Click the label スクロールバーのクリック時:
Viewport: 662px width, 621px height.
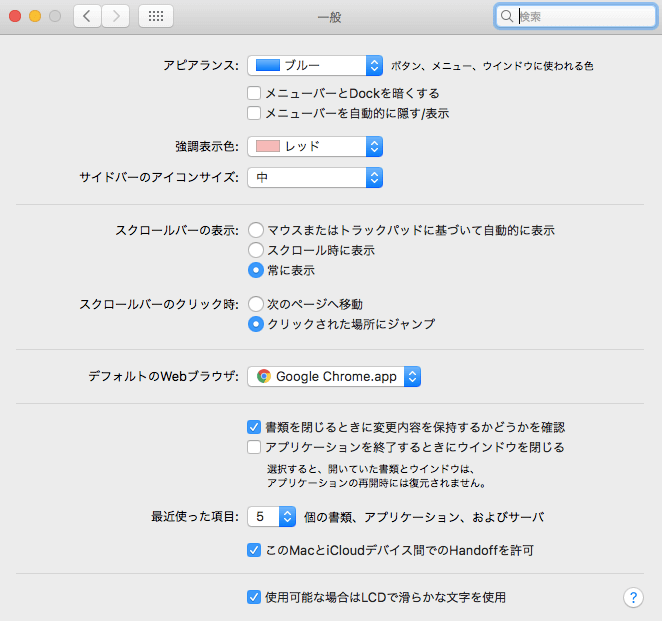159,304
